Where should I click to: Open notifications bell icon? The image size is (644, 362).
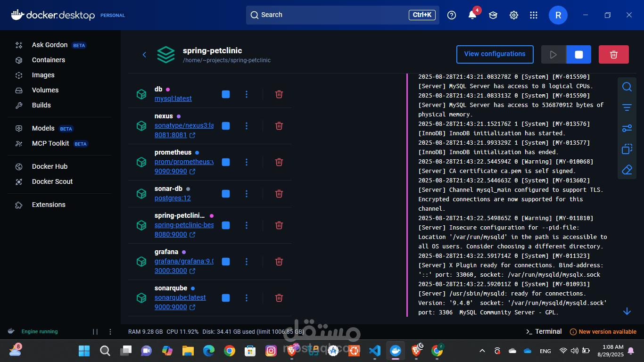click(x=472, y=15)
